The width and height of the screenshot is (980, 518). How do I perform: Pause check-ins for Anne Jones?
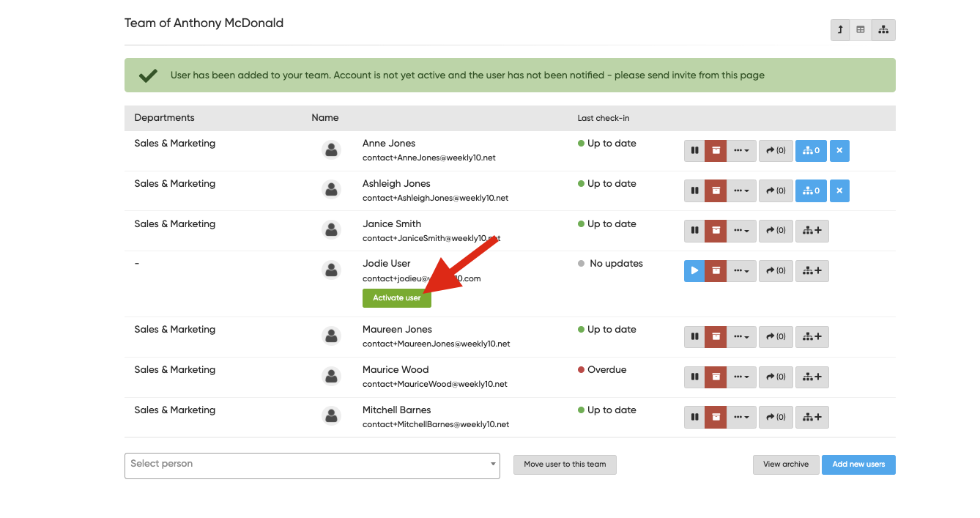click(x=694, y=151)
